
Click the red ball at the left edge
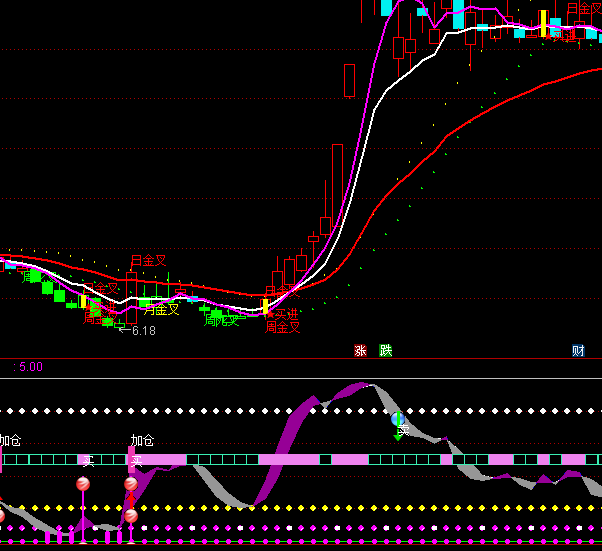point(1,516)
